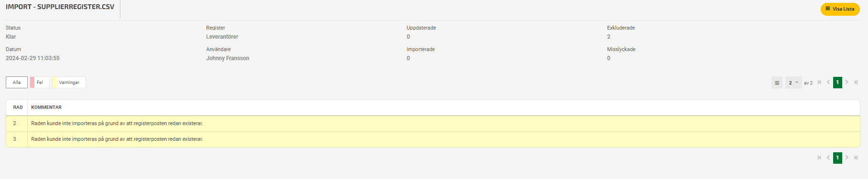Go to previous page in bottom pagination
The width and height of the screenshot is (868, 179).
(x=828, y=158)
